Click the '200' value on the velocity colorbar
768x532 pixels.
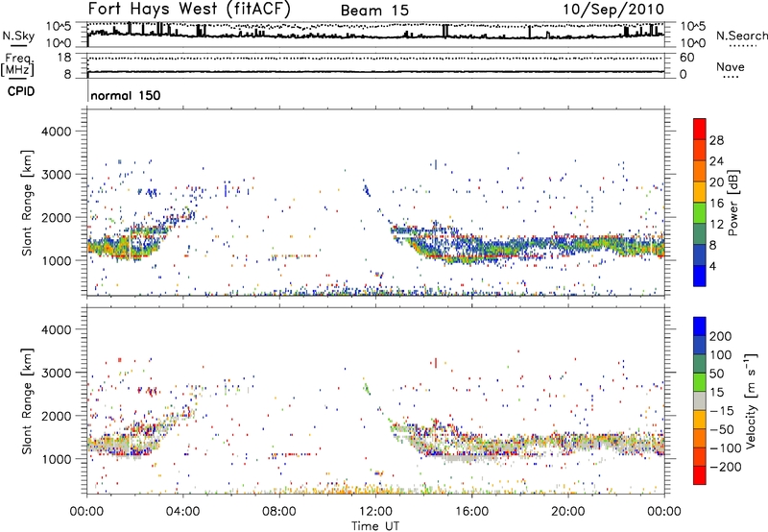click(721, 336)
